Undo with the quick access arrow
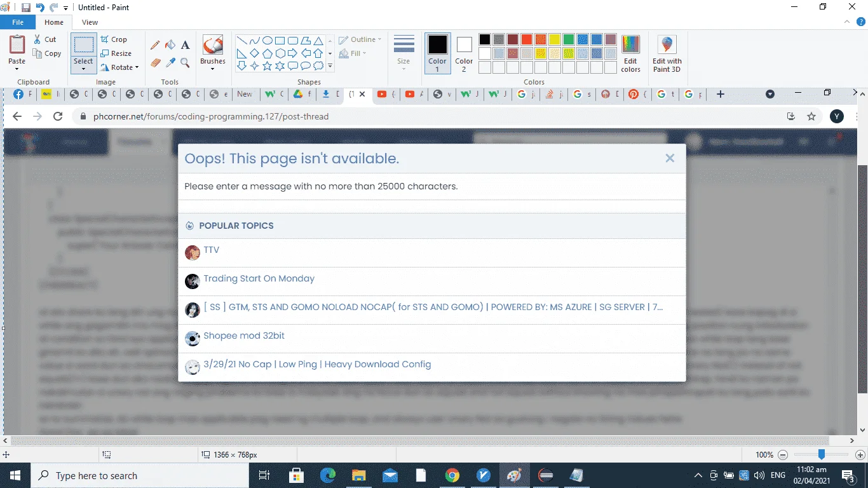This screenshot has height=488, width=868. point(40,8)
